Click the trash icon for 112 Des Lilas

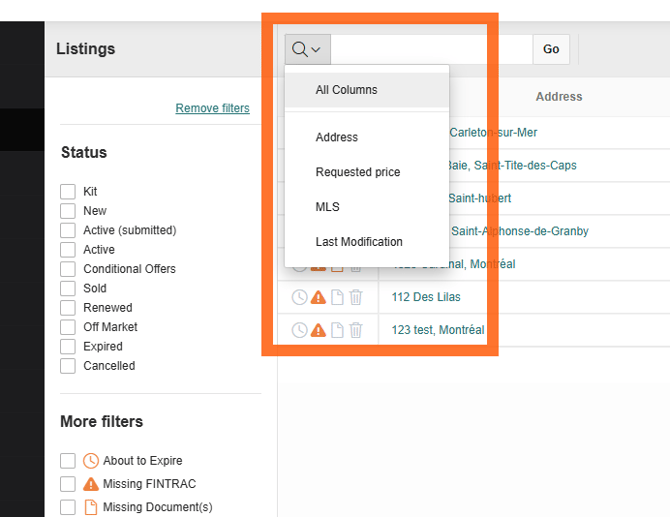[x=356, y=297]
